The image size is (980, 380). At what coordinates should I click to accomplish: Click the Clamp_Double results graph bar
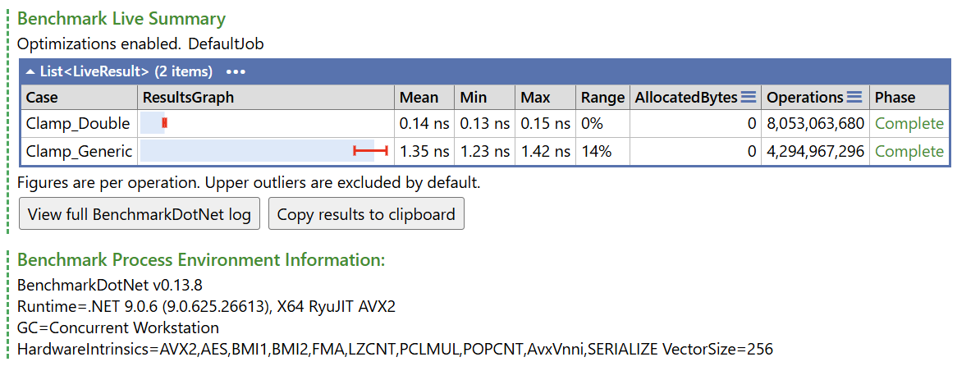click(x=153, y=123)
